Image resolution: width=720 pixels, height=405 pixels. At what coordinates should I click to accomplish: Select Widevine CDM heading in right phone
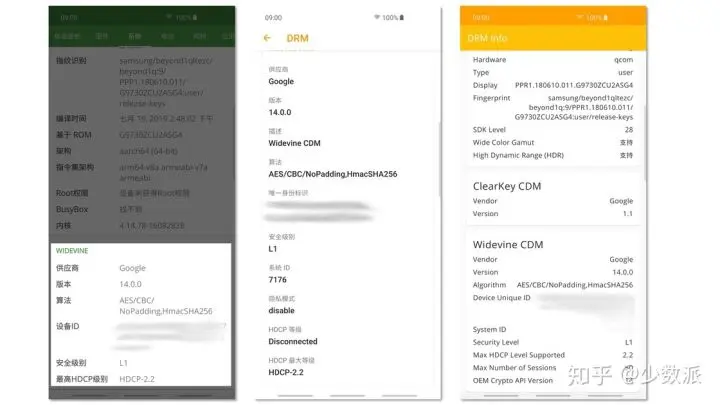click(508, 244)
